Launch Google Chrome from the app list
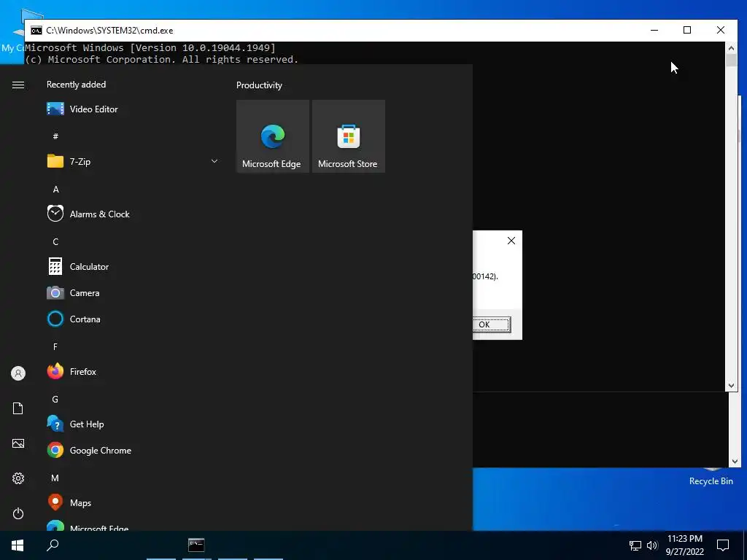The width and height of the screenshot is (747, 560). [x=133, y=450]
